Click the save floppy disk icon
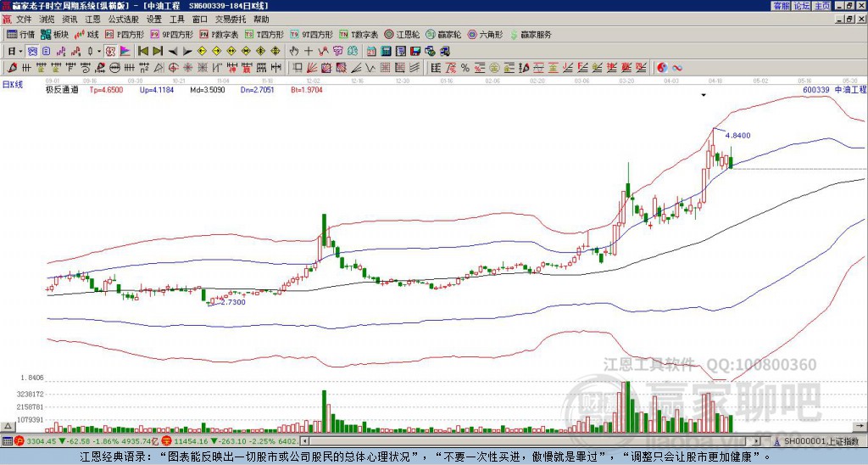868x465 pixels. coord(415,51)
